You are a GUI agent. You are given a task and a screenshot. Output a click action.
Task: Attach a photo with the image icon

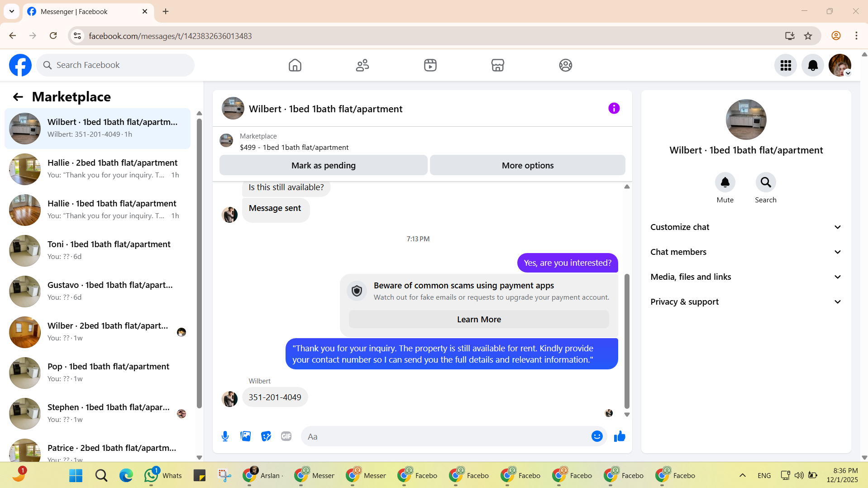click(x=246, y=436)
